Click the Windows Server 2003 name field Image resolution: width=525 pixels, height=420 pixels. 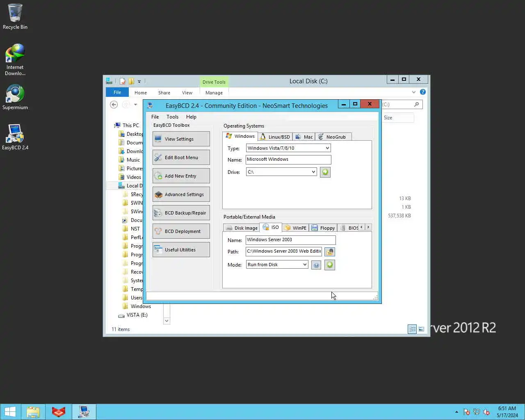point(290,240)
